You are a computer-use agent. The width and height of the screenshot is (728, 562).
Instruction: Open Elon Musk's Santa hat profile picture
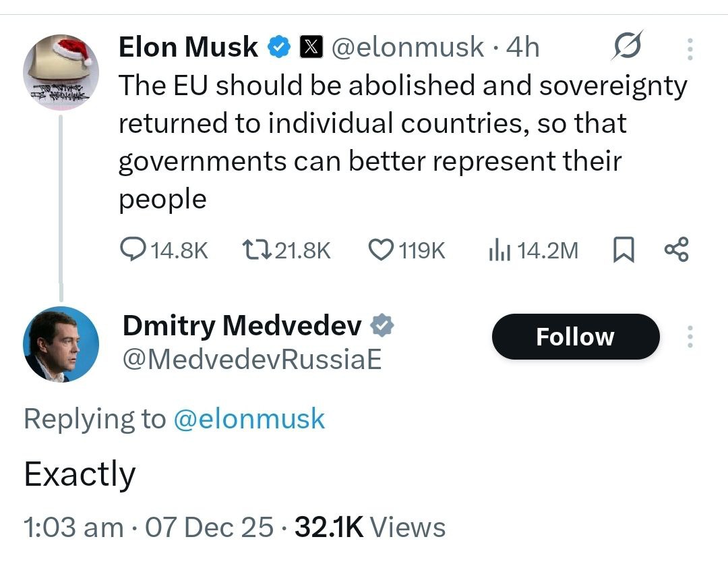pos(61,72)
